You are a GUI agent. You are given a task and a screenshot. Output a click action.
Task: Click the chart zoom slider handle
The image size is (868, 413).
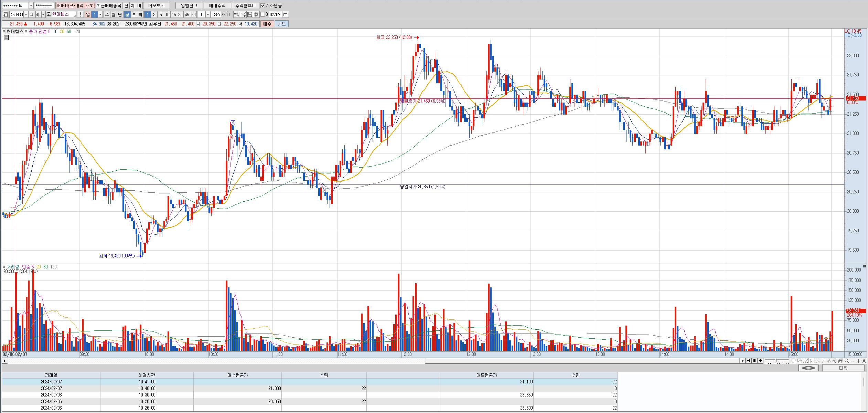coord(776,360)
